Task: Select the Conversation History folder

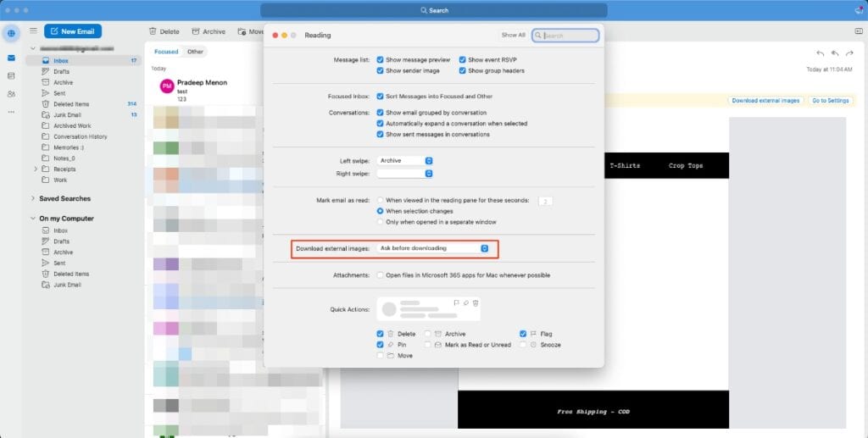Action: (84, 136)
